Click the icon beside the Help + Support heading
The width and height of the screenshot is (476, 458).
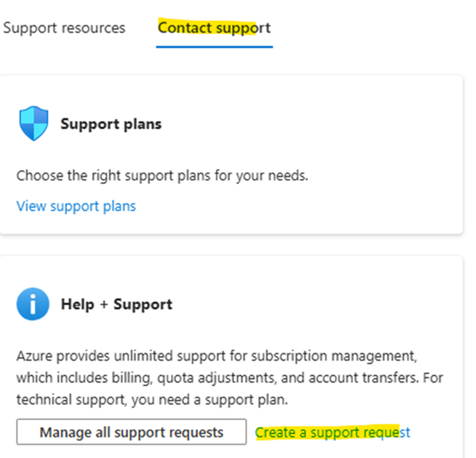[33, 303]
